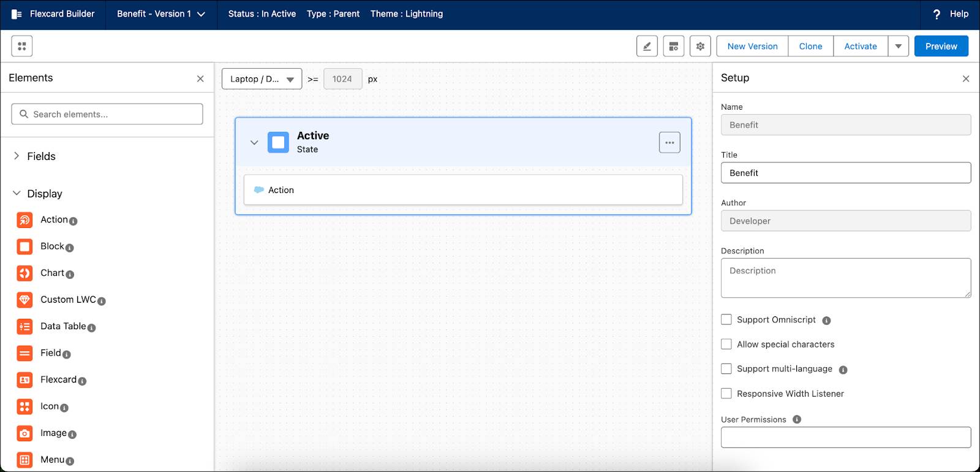Click the Type : Parent text
This screenshot has height=472, width=980.
coord(333,14)
